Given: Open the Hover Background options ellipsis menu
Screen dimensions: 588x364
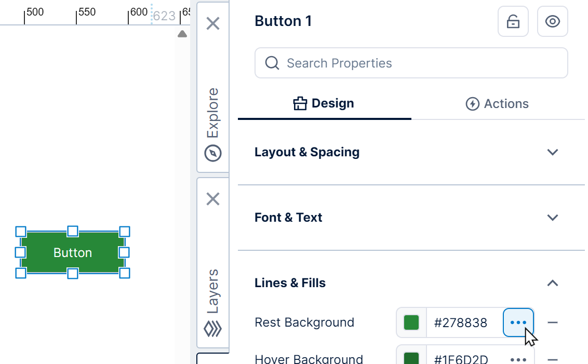Looking at the screenshot, I should point(518,359).
